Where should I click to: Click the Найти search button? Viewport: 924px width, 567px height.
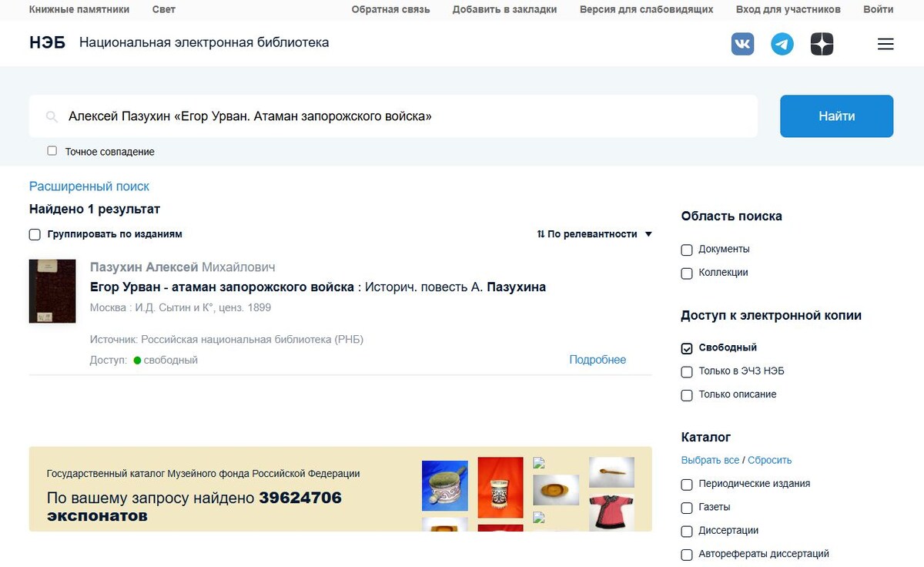coord(837,116)
